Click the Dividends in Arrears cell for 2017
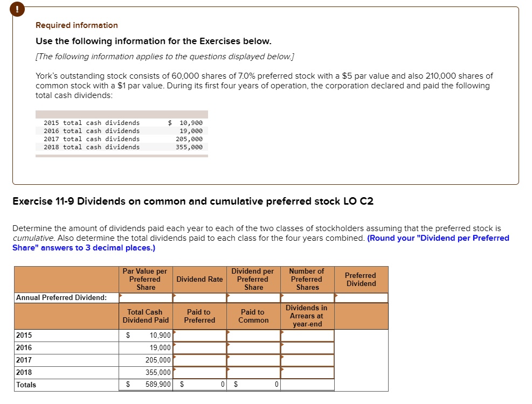This screenshot has height=404, width=532. click(307, 360)
